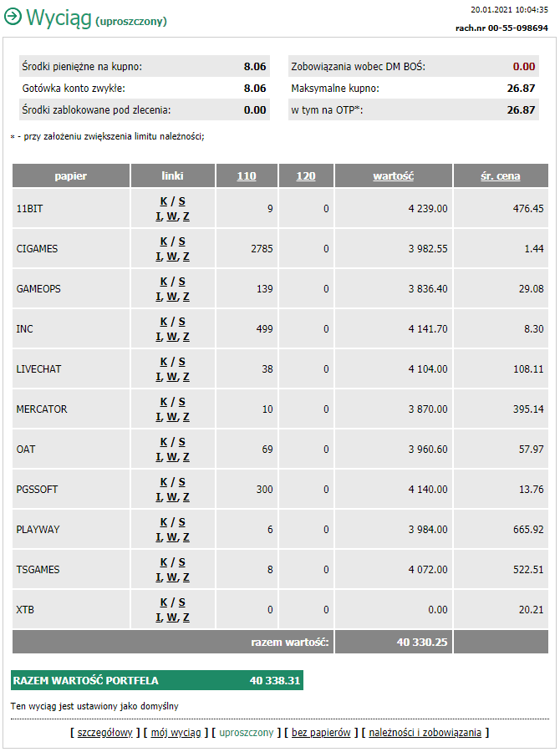Click S link in the OAT row
This screenshot has height=752, width=560.
182,442
